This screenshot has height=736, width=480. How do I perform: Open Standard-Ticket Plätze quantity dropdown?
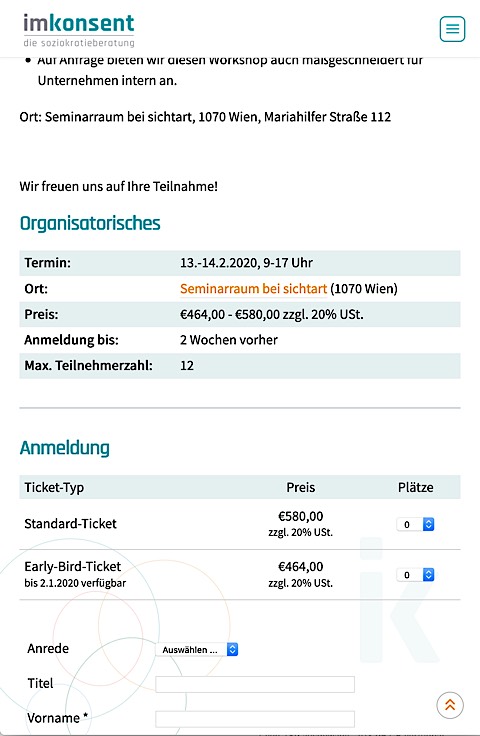click(416, 524)
